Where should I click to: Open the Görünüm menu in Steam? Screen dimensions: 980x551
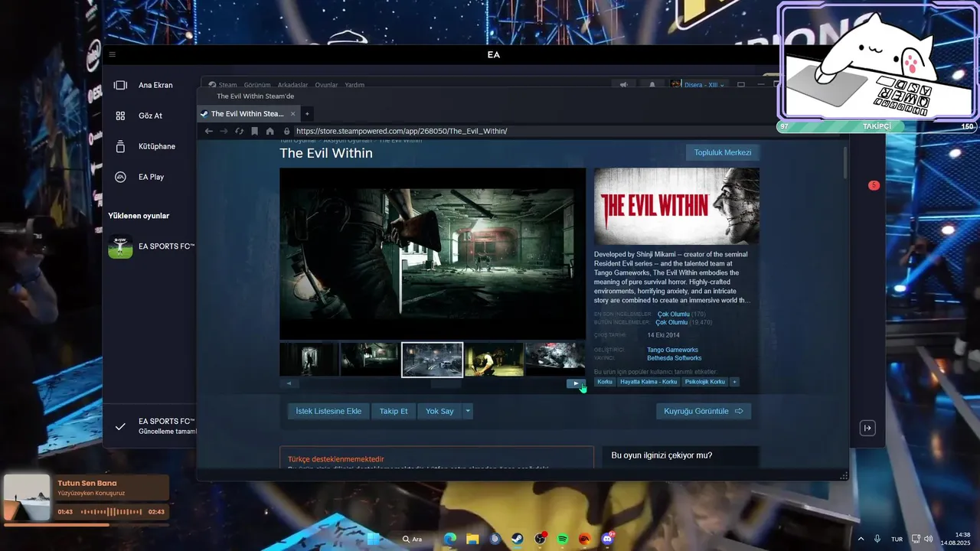coord(256,85)
